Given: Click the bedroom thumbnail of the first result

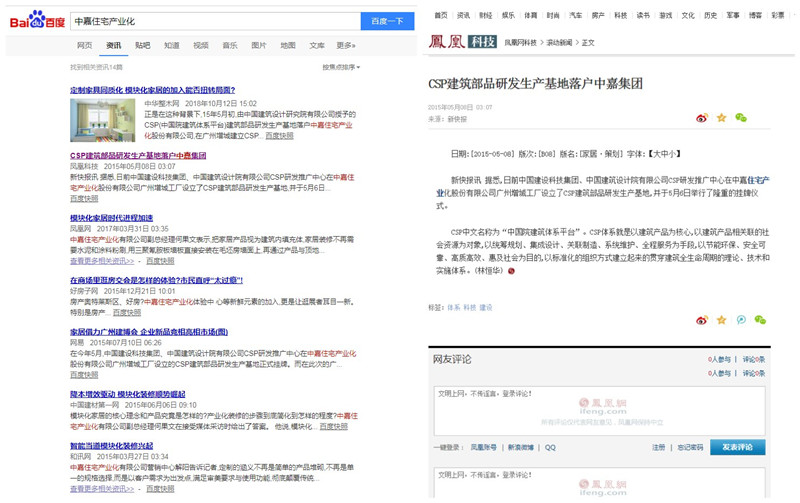Looking at the screenshot, I should [x=103, y=120].
